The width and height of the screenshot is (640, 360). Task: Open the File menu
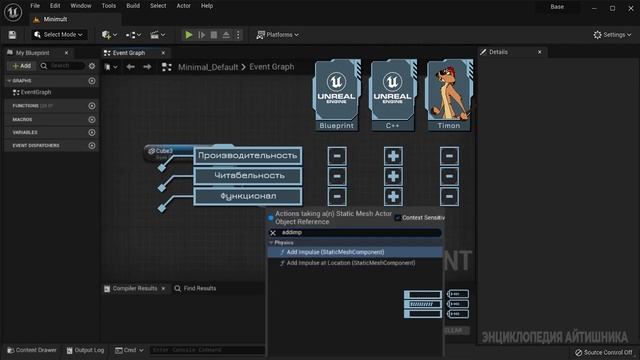[x=35, y=6]
